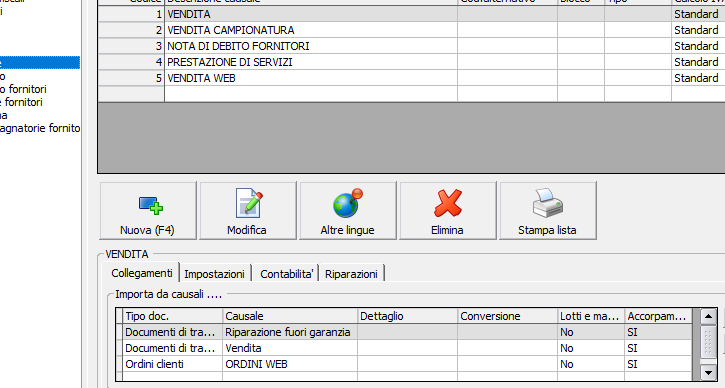Select the ORDINI WEB row
The width and height of the screenshot is (725, 388).
coord(404,364)
